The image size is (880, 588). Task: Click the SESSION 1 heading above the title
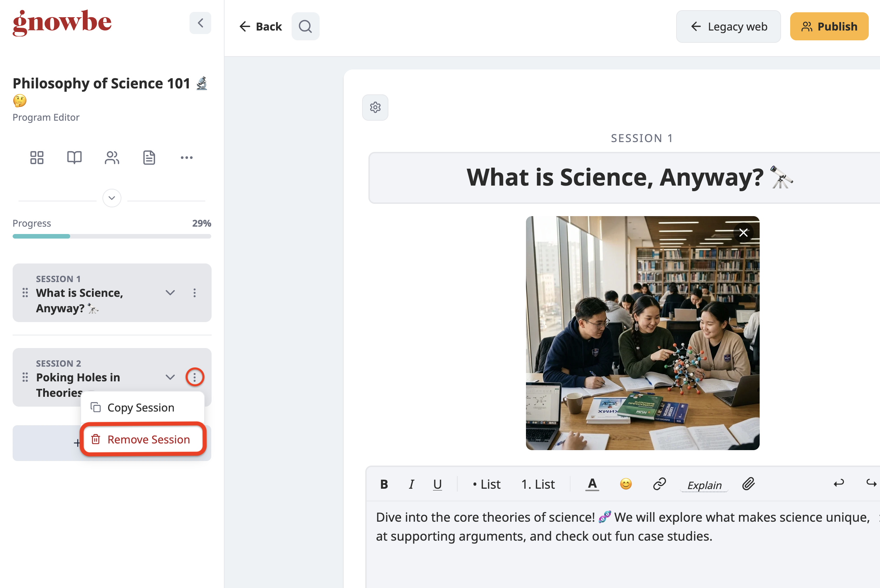tap(642, 138)
